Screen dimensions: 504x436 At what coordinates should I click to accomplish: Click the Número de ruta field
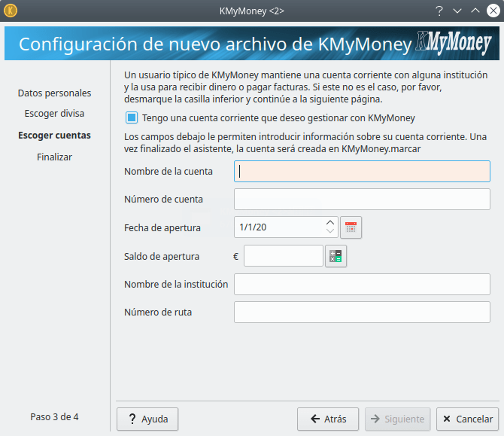click(362, 312)
